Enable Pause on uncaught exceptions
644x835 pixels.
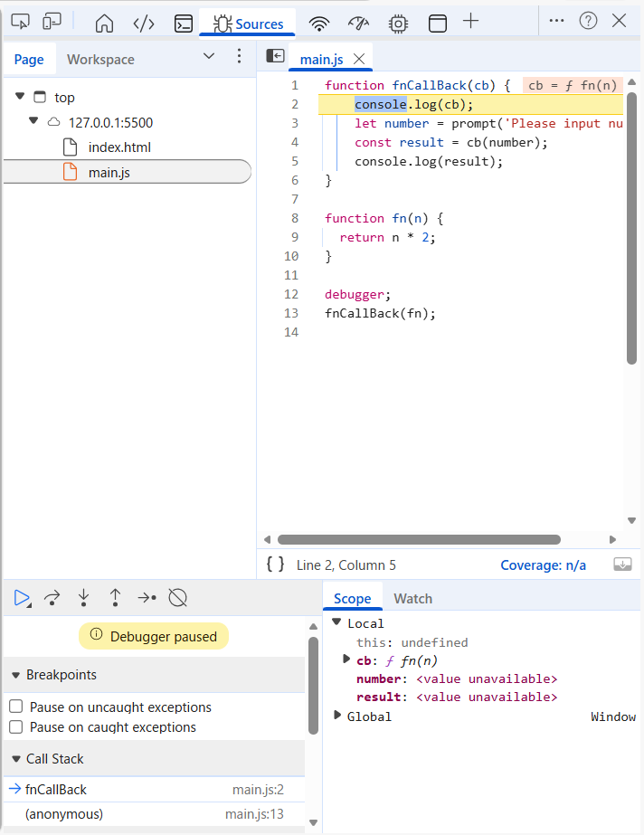(x=15, y=707)
